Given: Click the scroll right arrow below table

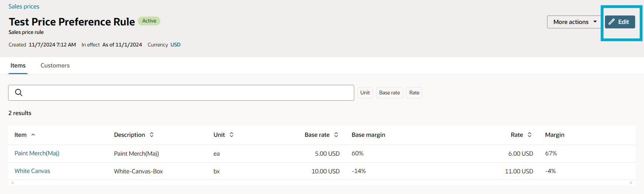Looking at the screenshot, I should 631,183.
